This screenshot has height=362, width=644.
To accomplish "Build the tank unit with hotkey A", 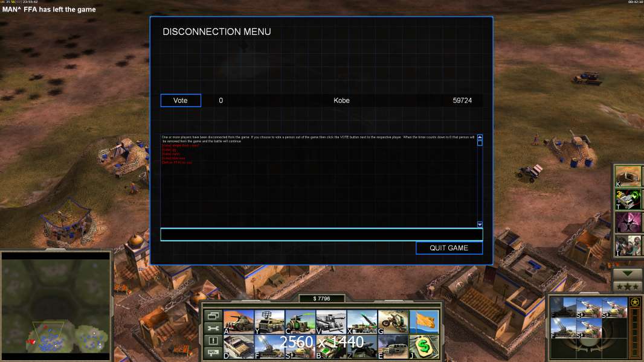I will coord(239,322).
